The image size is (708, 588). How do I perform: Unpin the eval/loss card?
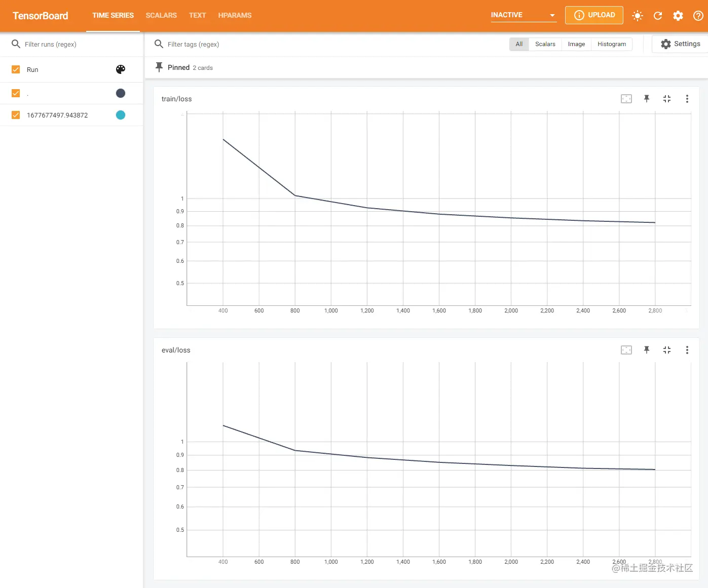pyautogui.click(x=647, y=350)
